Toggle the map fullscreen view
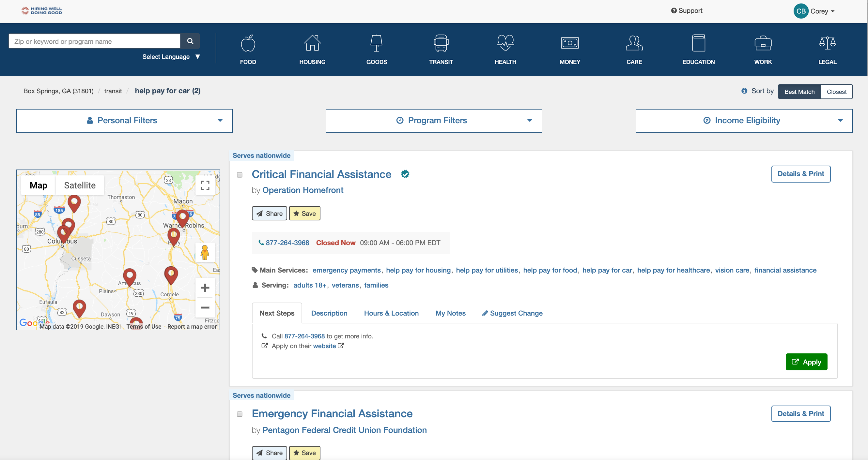Screen dimensions: 868x460 (x=205, y=185)
